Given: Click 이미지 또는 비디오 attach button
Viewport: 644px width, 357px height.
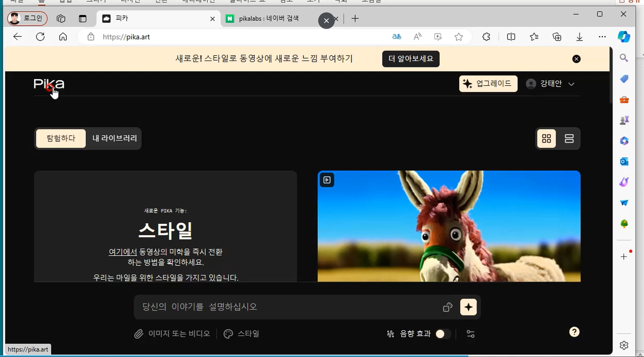Looking at the screenshot, I should click(x=172, y=334).
